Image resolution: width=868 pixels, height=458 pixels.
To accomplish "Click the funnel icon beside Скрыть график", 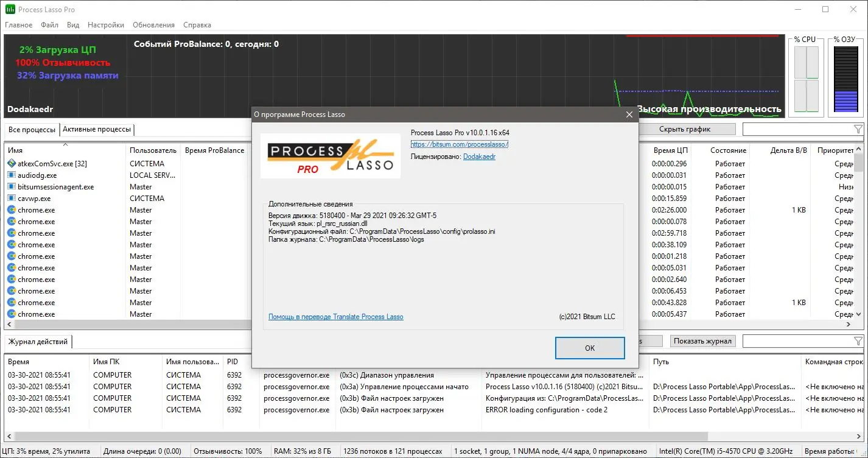I will pos(858,129).
